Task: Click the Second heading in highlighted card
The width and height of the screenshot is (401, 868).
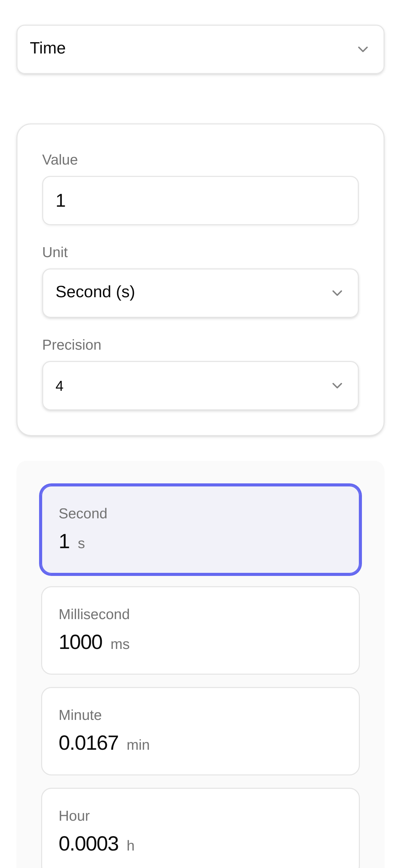Action: pos(83,514)
